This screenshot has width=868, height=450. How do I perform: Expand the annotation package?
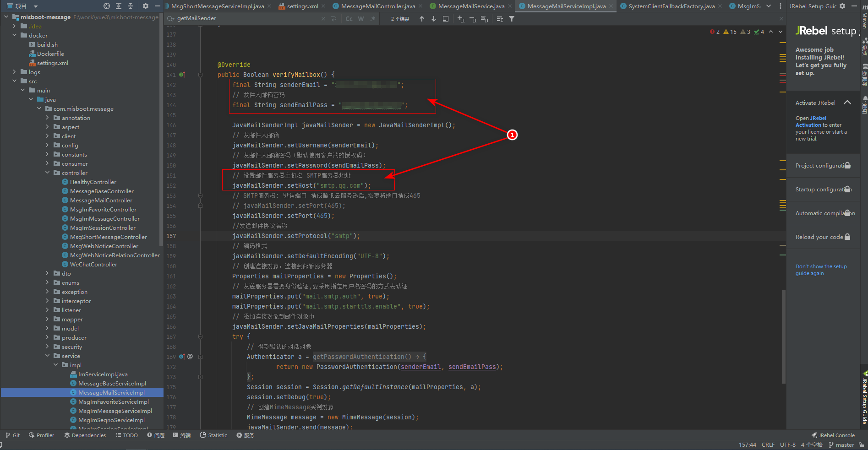click(x=47, y=118)
